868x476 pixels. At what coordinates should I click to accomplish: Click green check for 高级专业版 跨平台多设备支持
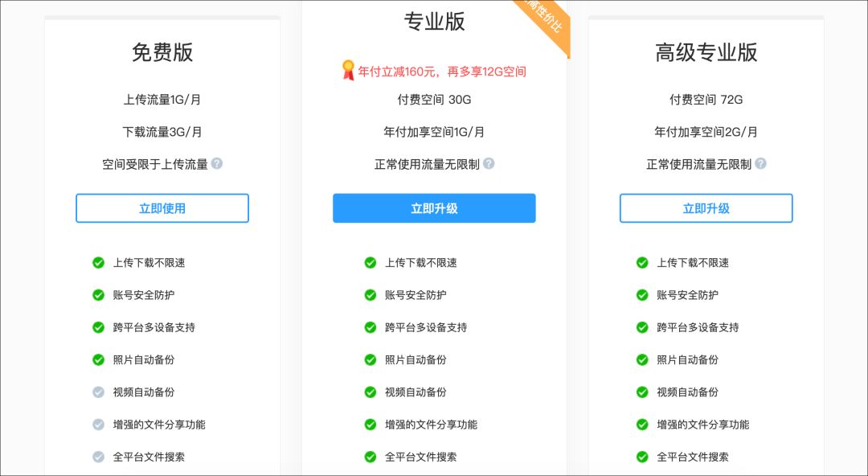[642, 327]
